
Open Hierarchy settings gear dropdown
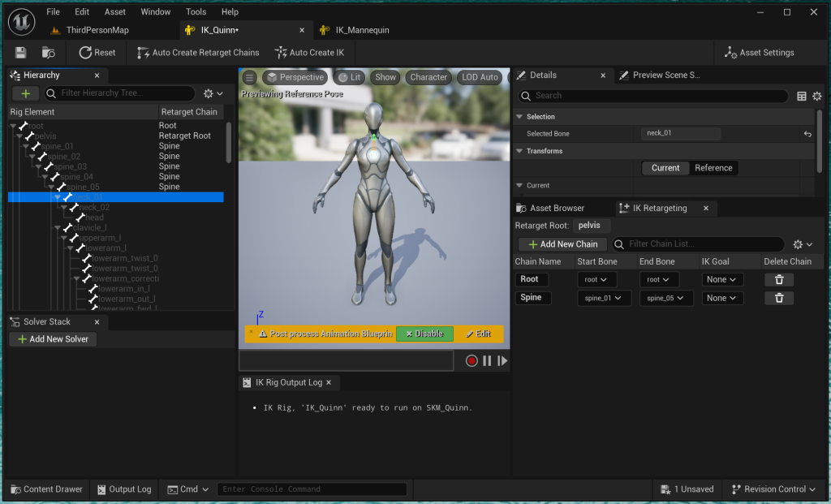tap(213, 93)
